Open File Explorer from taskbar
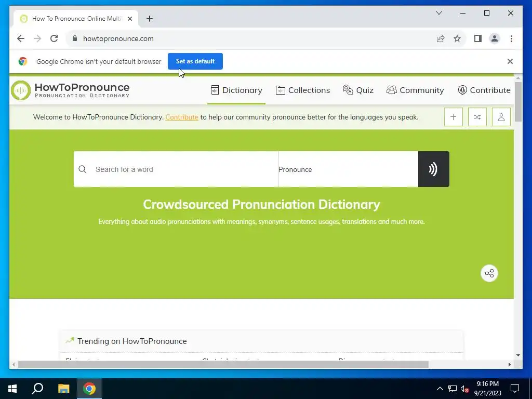532x399 pixels. click(63, 389)
